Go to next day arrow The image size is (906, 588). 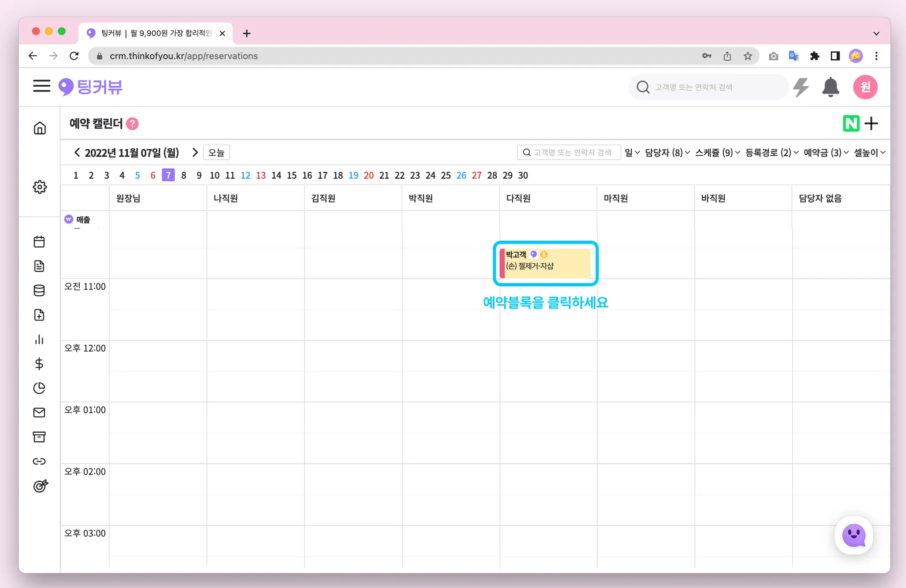point(195,153)
